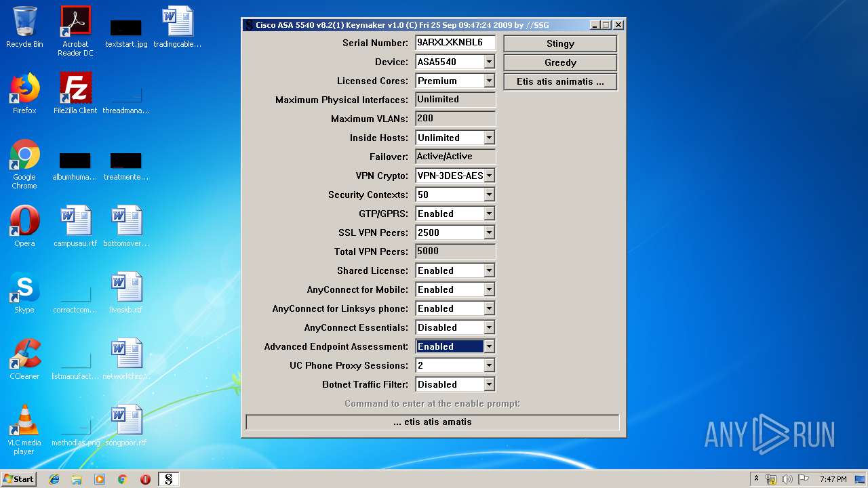Open methodlas.png image file

75,431
